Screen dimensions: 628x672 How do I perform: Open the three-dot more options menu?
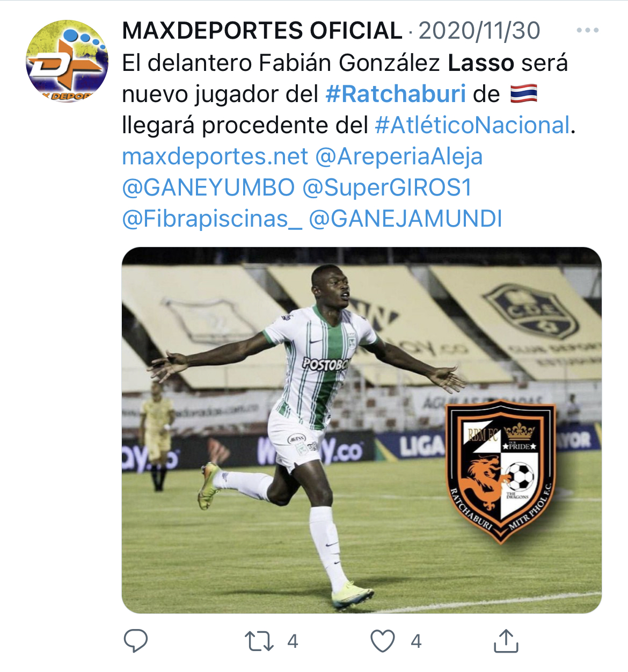pos(588,31)
